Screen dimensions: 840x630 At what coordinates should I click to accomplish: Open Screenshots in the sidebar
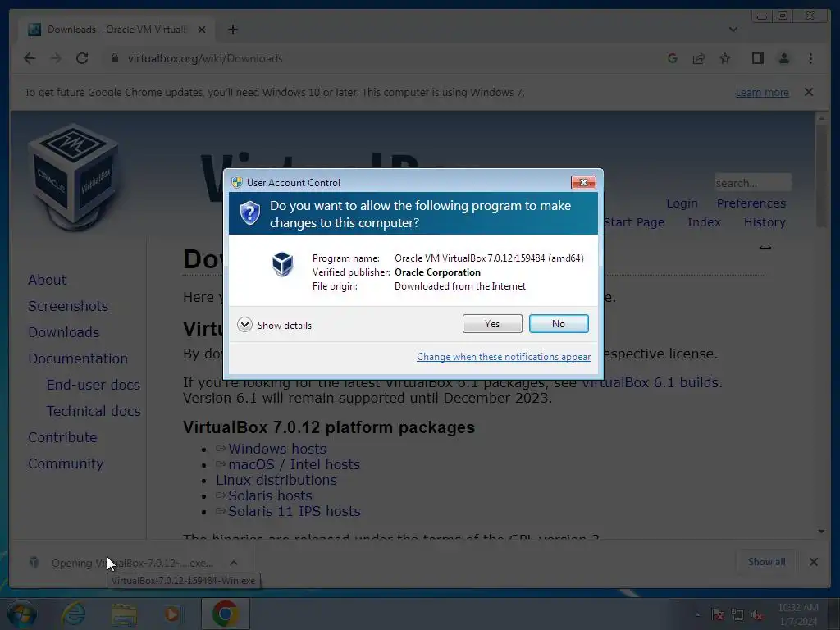click(68, 306)
